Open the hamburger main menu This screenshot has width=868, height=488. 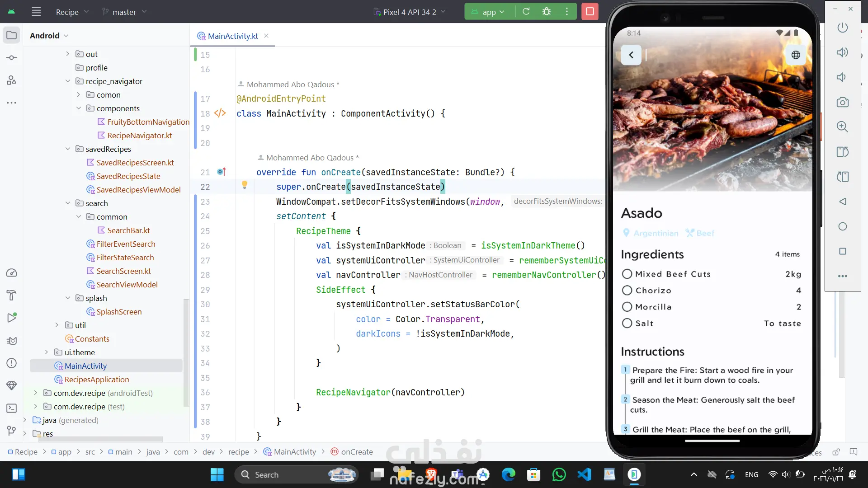tap(36, 12)
